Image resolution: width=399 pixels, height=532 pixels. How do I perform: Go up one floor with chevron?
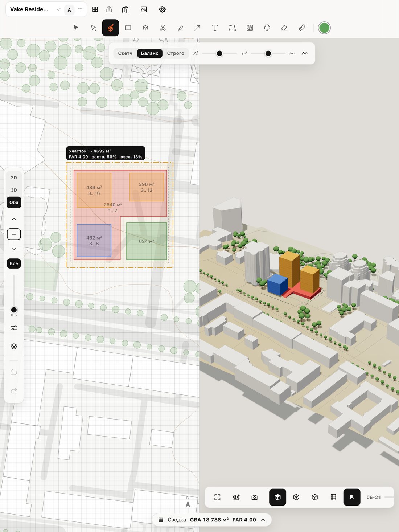click(x=14, y=219)
